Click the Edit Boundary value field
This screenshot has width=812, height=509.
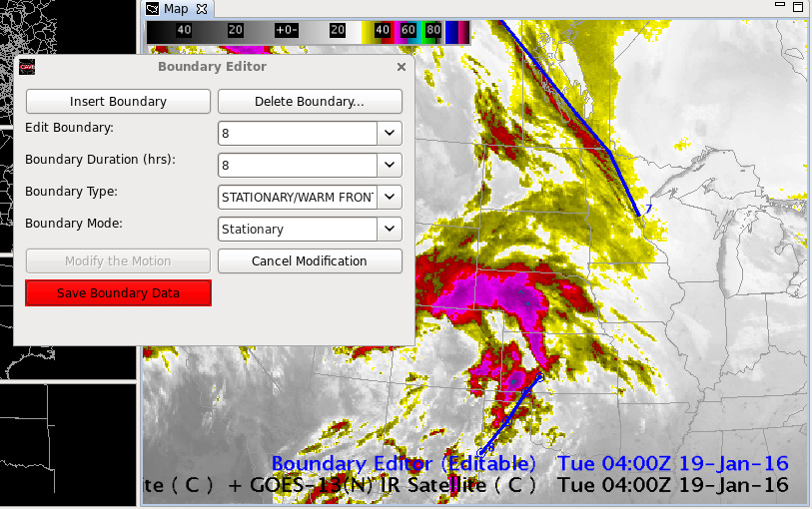[298, 133]
